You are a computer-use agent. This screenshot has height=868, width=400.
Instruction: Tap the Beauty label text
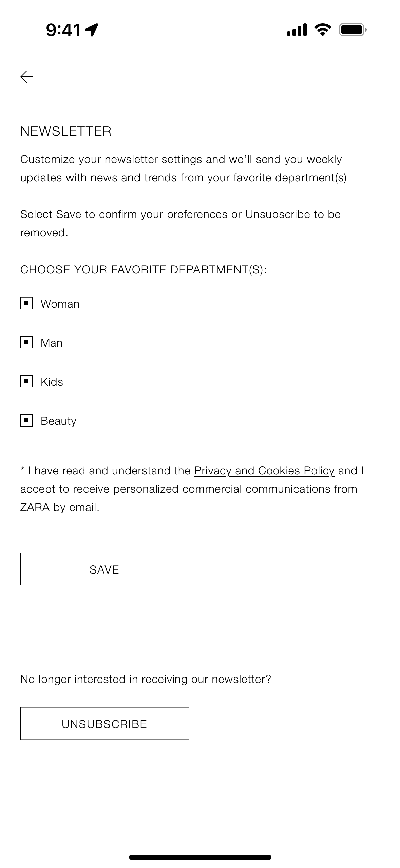click(58, 421)
